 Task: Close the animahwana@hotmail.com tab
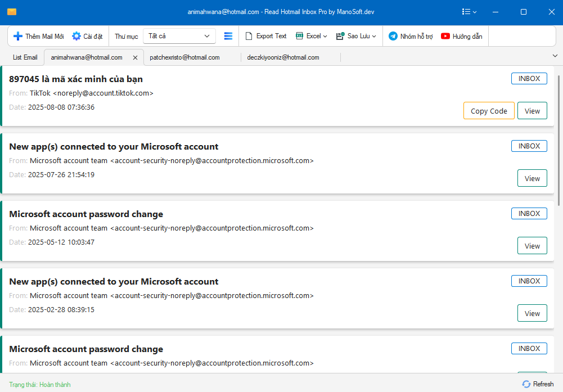click(135, 57)
